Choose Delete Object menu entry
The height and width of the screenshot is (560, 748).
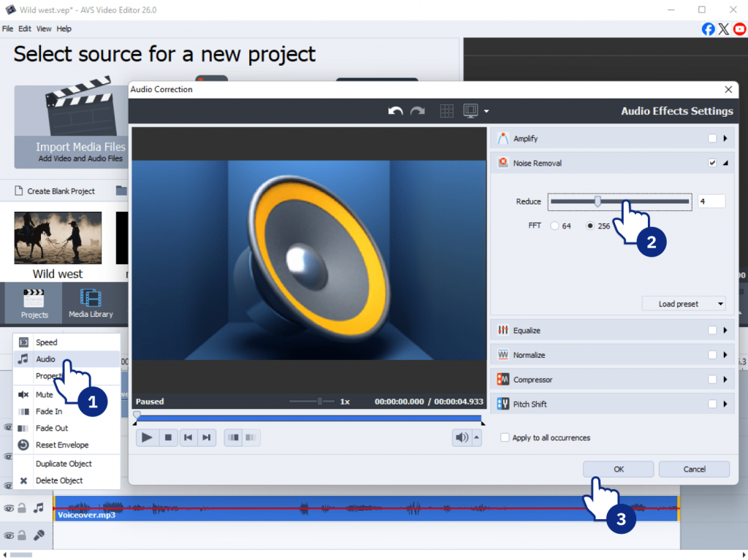66,480
